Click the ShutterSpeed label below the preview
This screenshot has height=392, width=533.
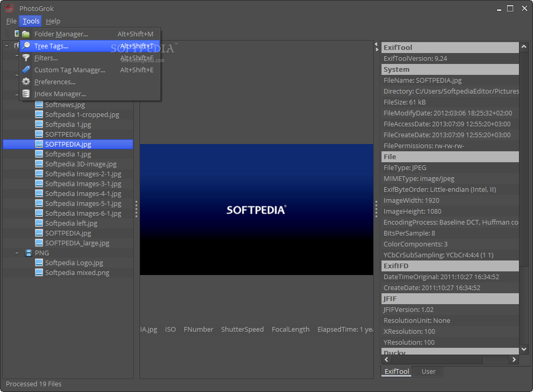[243, 330]
